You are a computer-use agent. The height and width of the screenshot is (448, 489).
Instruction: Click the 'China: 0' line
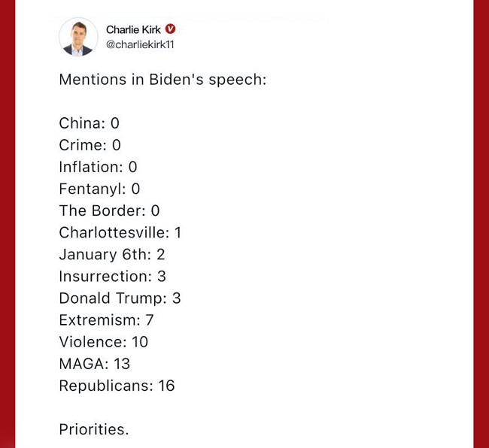coord(90,123)
